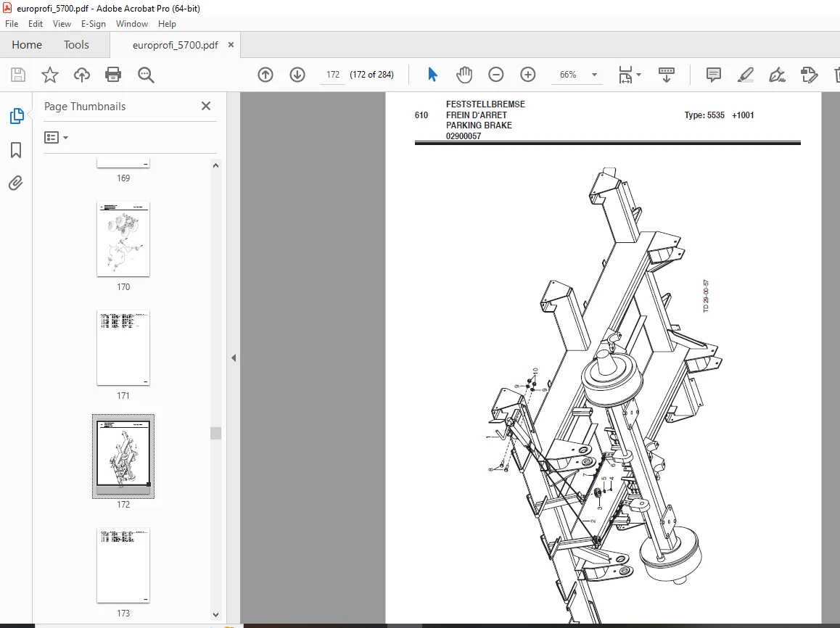Click the thumbnail panel scrollbar handle

point(216,433)
